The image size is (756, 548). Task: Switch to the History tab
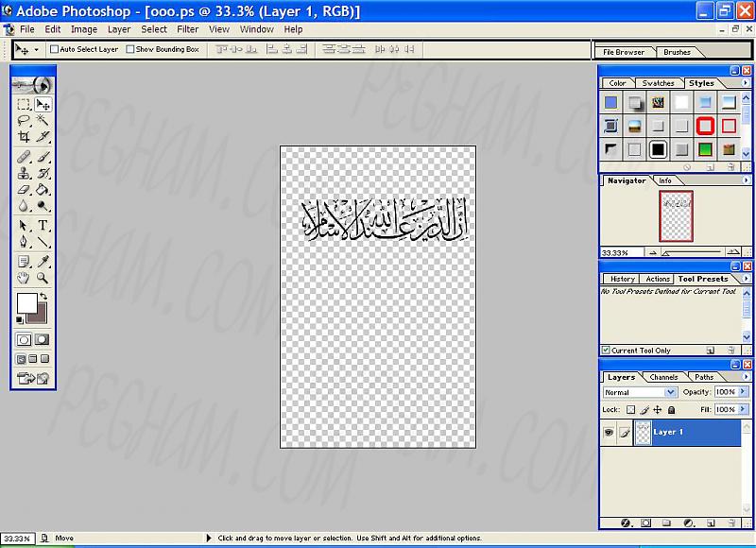623,279
